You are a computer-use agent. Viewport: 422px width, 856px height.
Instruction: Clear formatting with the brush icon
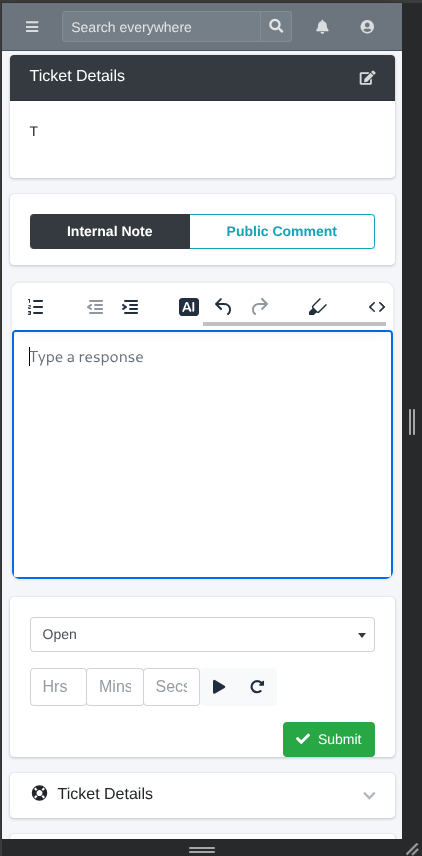(x=318, y=307)
